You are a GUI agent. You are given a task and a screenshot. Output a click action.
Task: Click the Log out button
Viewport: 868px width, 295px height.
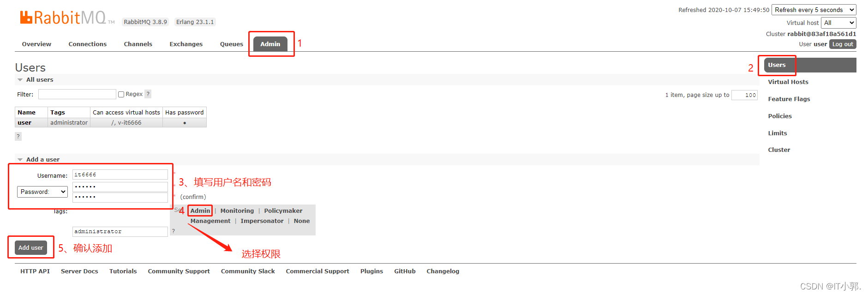pyautogui.click(x=843, y=44)
